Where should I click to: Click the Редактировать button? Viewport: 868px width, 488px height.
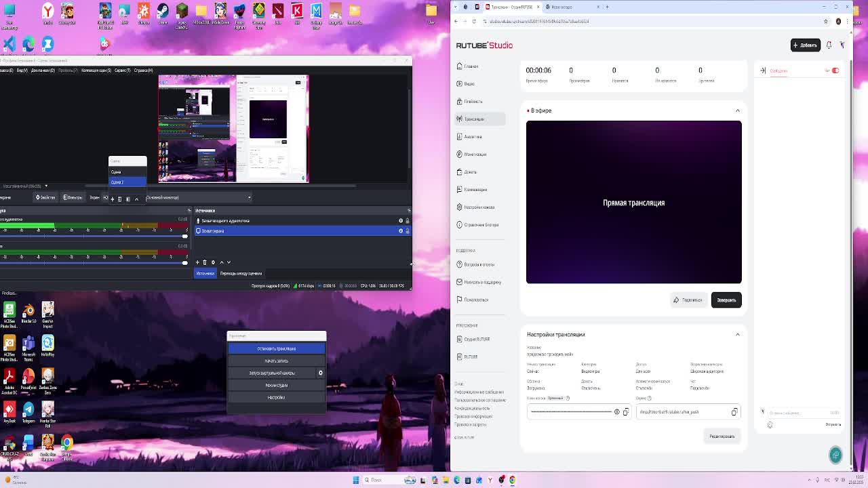click(722, 436)
